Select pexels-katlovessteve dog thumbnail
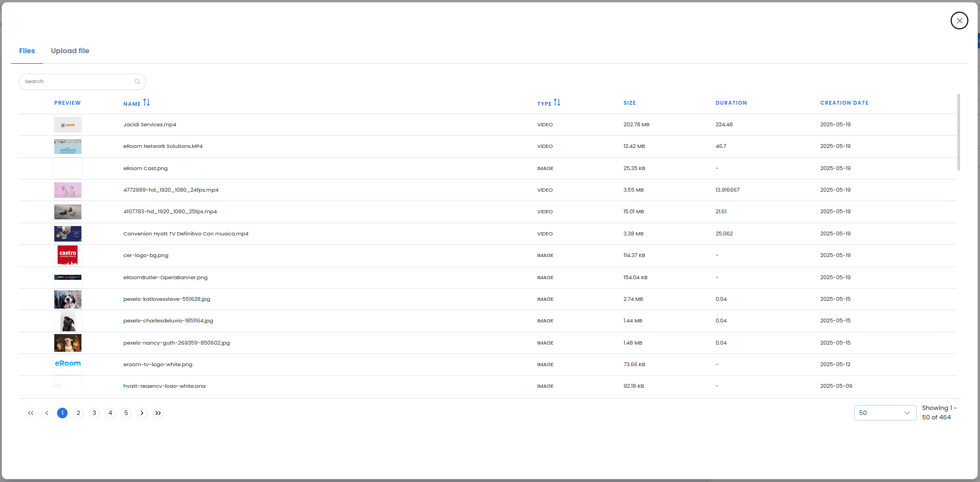Screen dimensions: 980x482 pos(68,299)
